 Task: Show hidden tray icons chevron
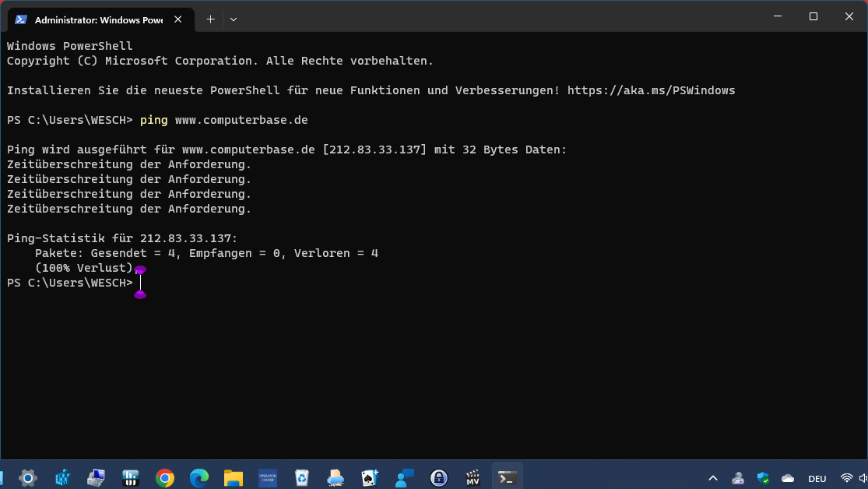[x=713, y=478]
